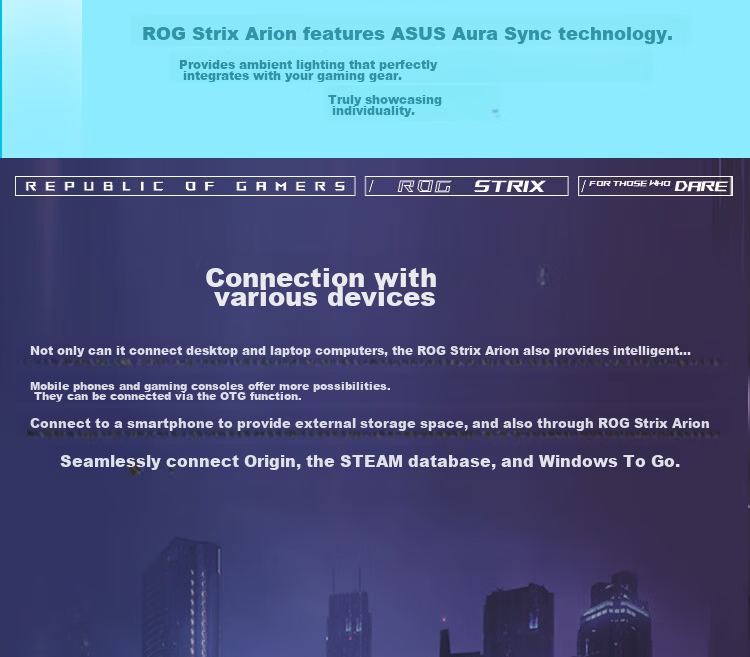The image size is (750, 657).
Task: Click the 'ROG STRIX' logo box
Action: (466, 186)
